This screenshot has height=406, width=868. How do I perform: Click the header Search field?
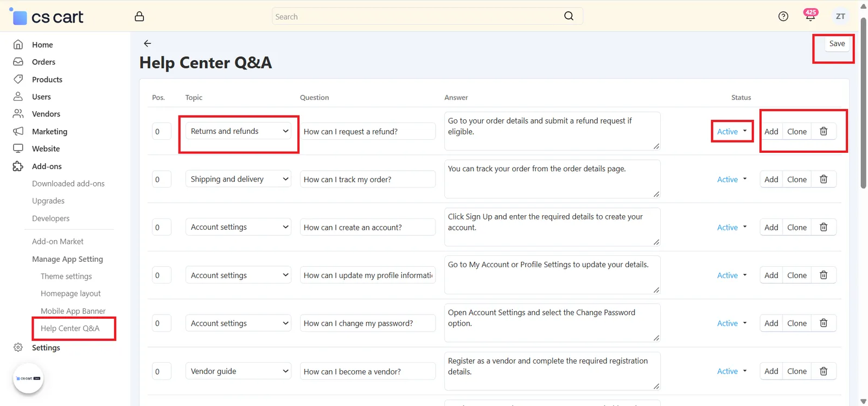tap(427, 16)
